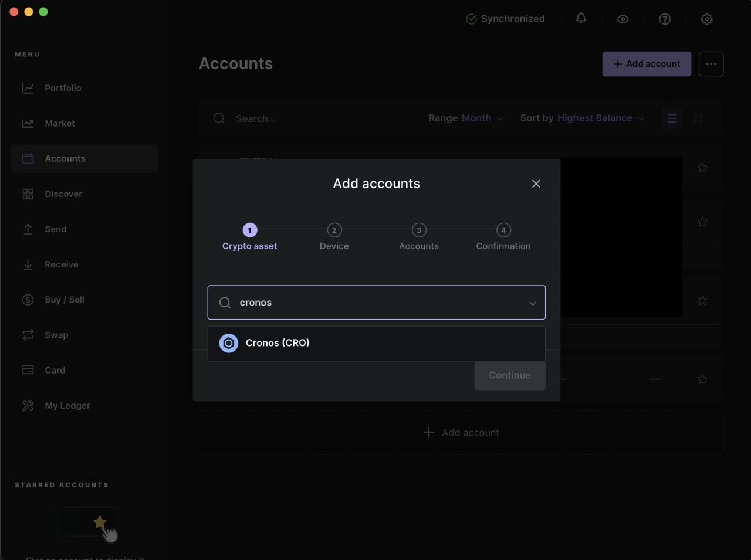Click step 2 Device
This screenshot has height=560, width=751.
(334, 237)
